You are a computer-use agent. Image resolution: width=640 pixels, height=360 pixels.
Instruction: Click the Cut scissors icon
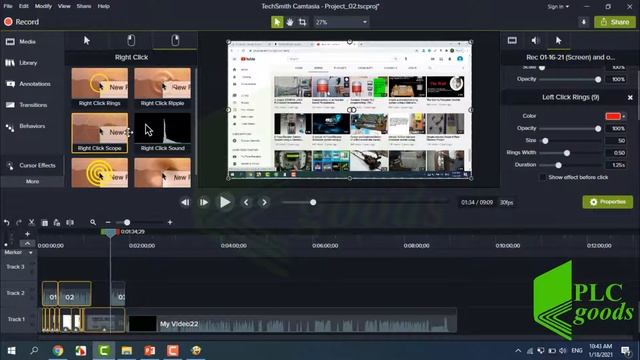tap(31, 223)
